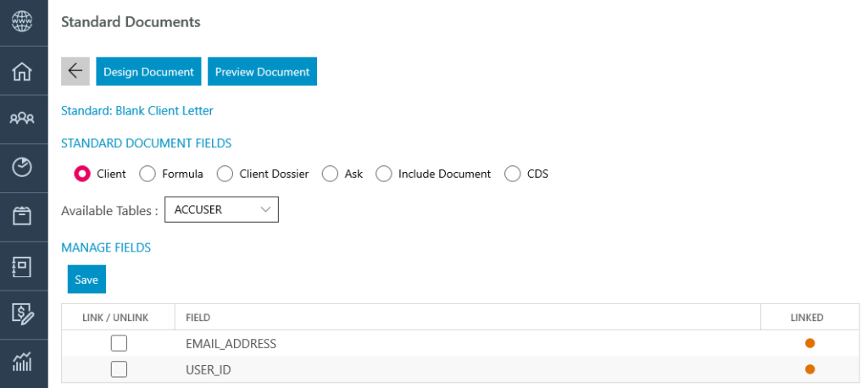868x388 pixels.
Task: Tick the EMAIL_ADDRESS link checkbox
Action: click(119, 343)
